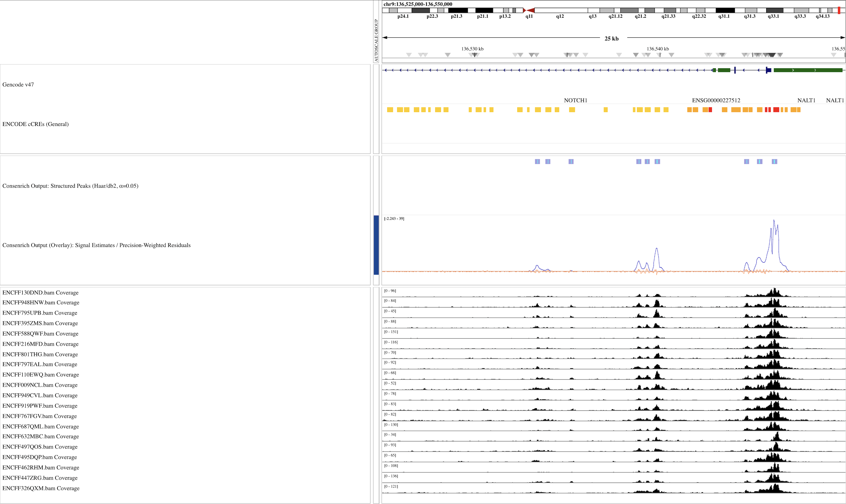Click the widest red cCRE block
846x504 pixels.
coord(776,109)
